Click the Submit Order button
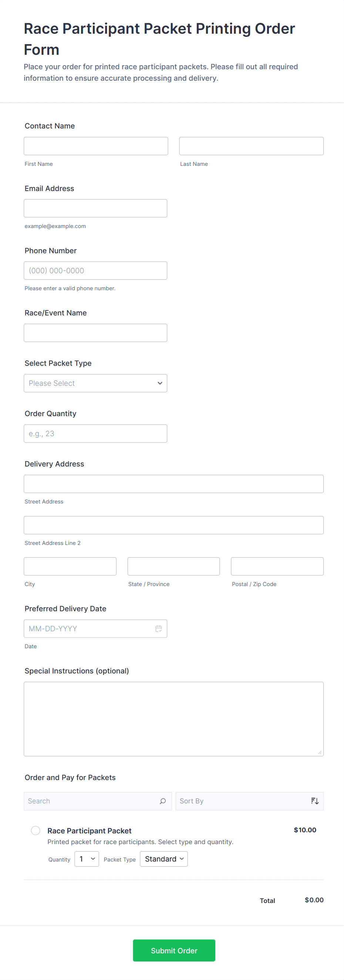This screenshot has height=980, width=344. pyautogui.click(x=174, y=950)
